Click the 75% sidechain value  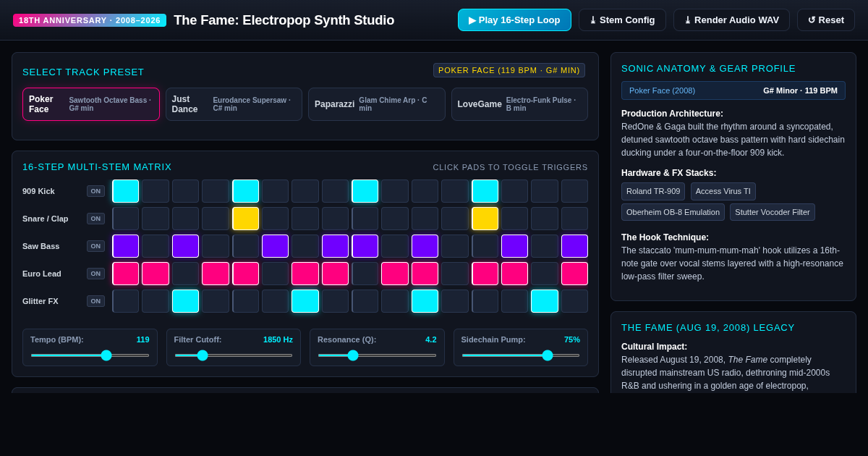[x=572, y=339]
